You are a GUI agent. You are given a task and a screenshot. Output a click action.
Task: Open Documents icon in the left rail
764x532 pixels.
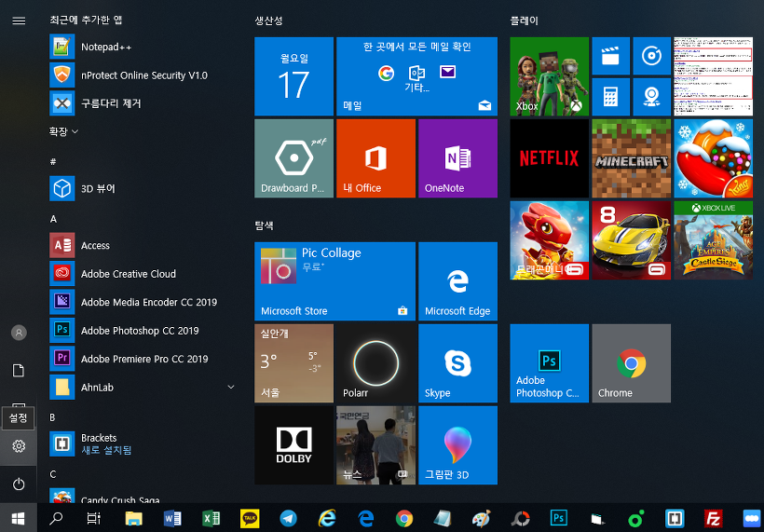[x=19, y=371]
